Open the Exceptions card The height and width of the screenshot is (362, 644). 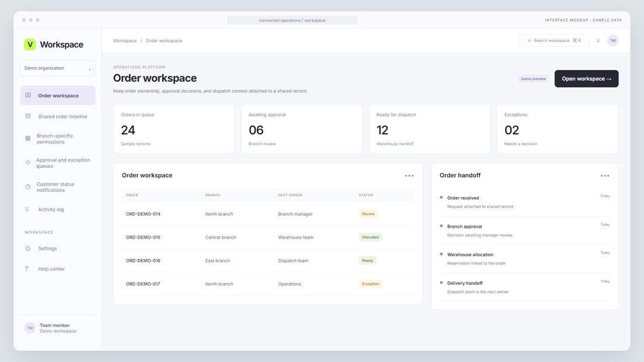558,129
